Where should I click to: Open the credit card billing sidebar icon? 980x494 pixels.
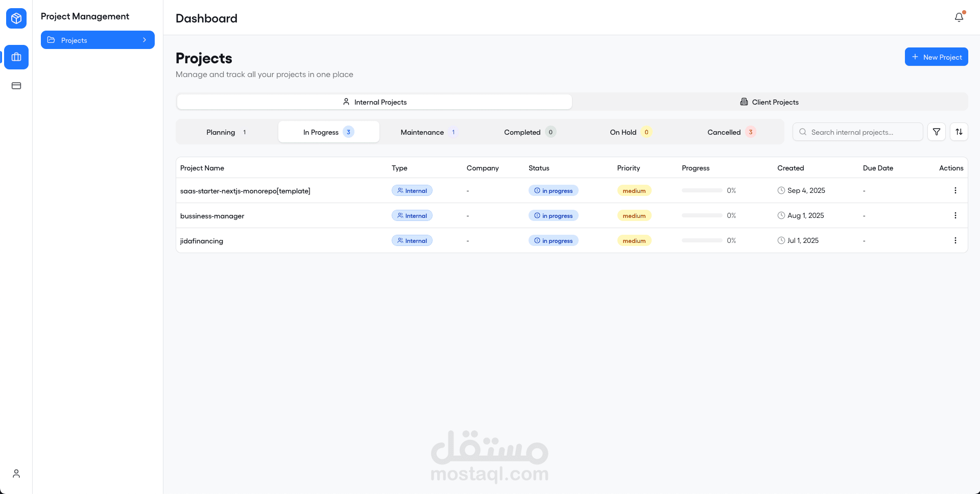point(16,86)
